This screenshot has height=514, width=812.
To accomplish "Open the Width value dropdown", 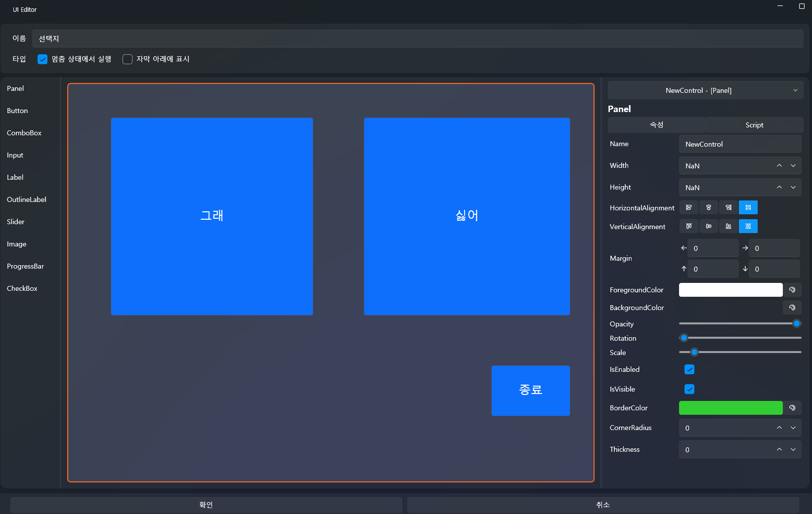I will pyautogui.click(x=793, y=165).
